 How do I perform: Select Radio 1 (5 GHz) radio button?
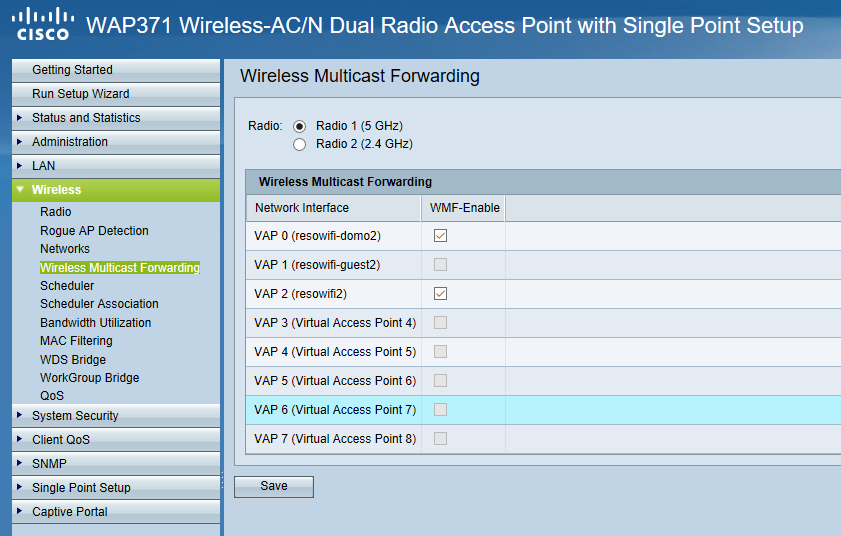coord(299,126)
